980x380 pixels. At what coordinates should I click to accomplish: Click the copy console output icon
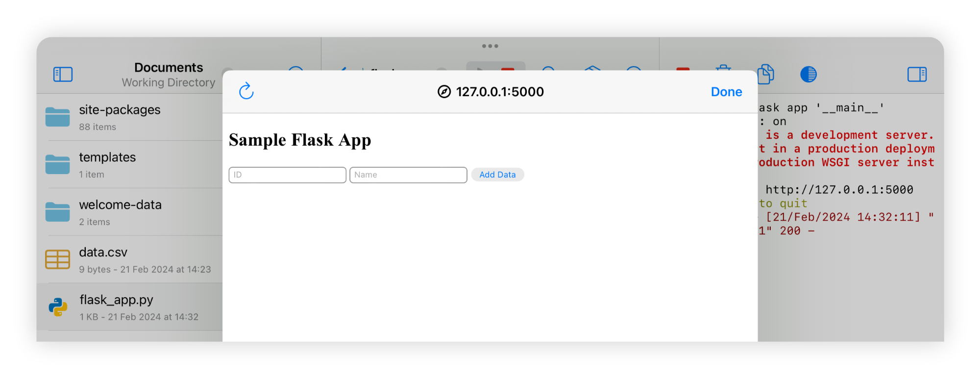pos(765,75)
